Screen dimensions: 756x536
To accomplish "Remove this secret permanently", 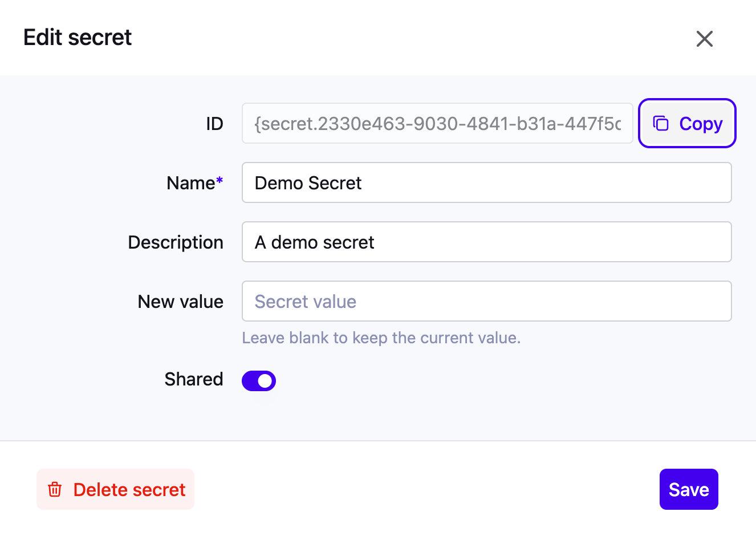I will pyautogui.click(x=115, y=489).
